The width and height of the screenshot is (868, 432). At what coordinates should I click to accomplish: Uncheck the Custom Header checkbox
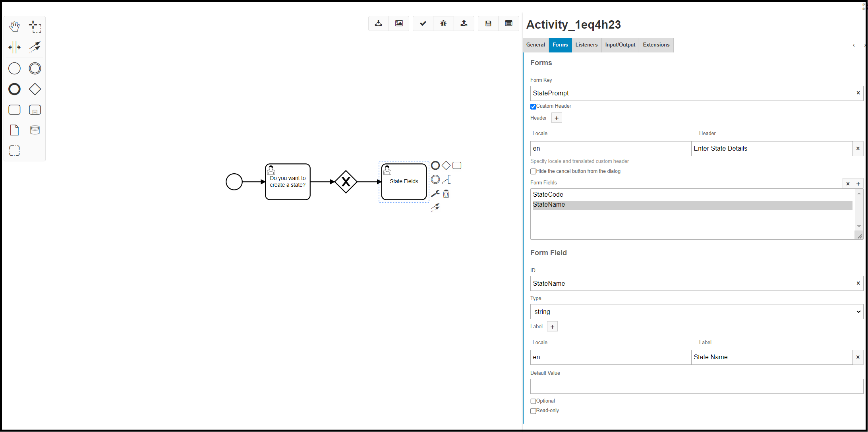(533, 107)
